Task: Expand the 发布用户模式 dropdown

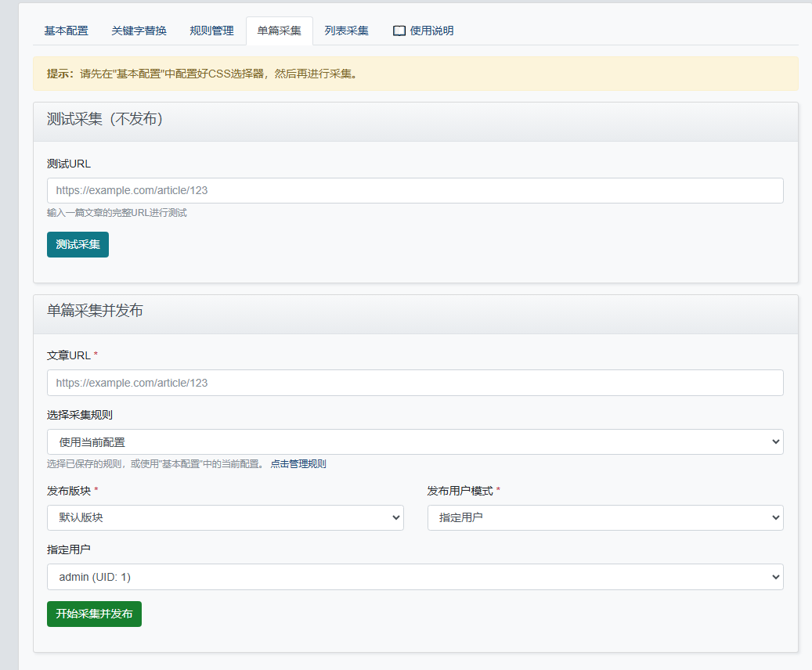Action: click(604, 517)
